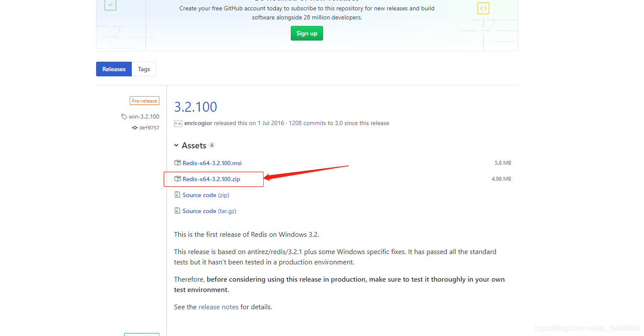Screen dimensions: 644x336
Task: Click the green checkmark icon in the banner
Action: click(x=110, y=6)
